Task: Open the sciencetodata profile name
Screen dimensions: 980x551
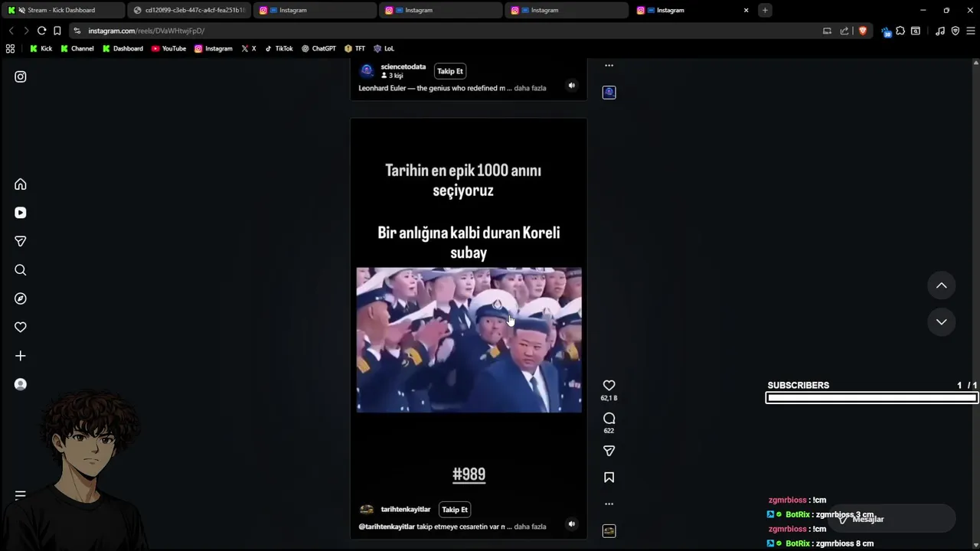Action: 403,67
